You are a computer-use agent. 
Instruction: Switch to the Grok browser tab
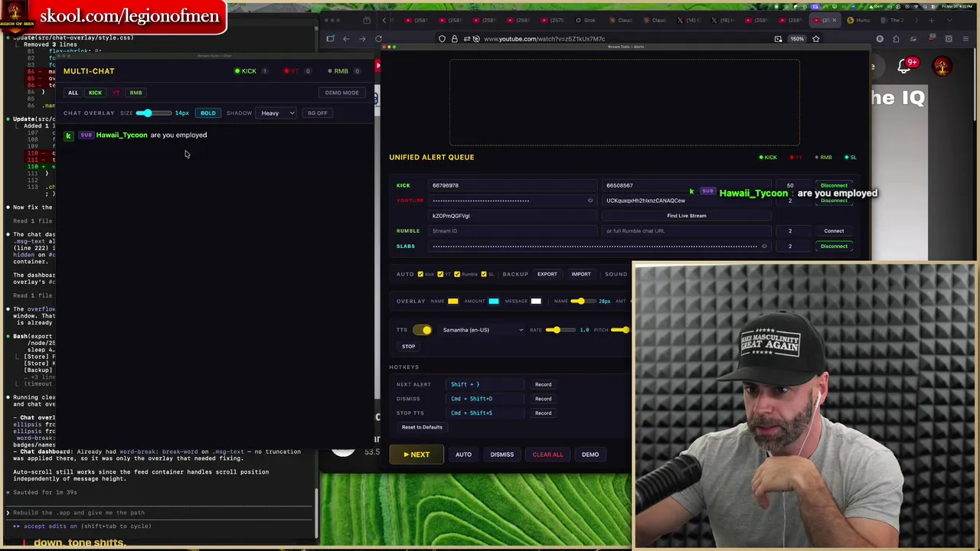tap(586, 21)
